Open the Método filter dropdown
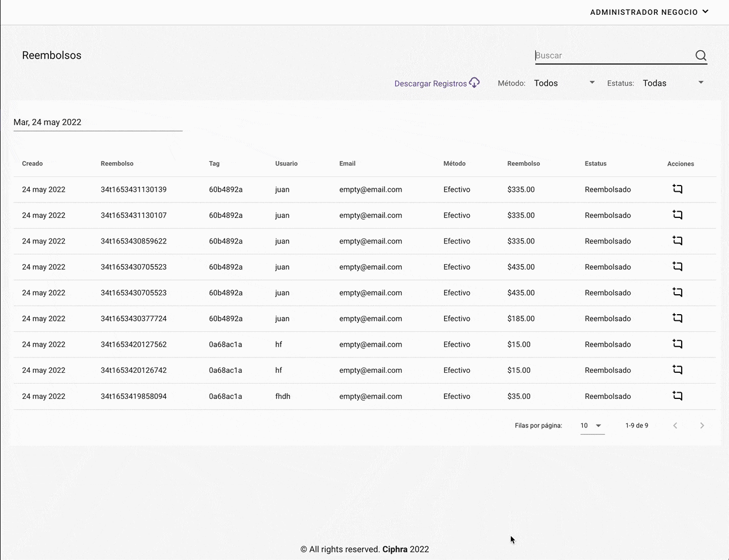The image size is (729, 560). (564, 83)
